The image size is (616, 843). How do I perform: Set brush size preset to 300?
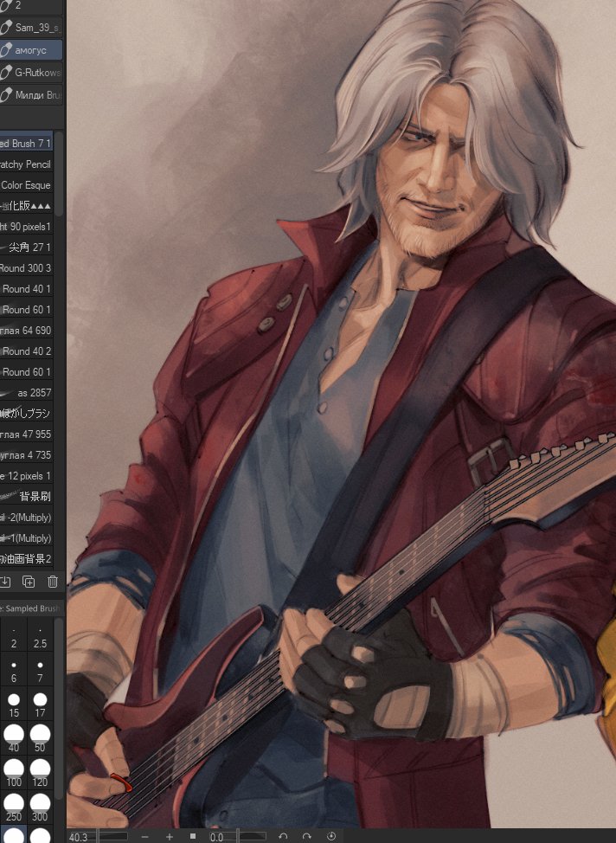41,808
